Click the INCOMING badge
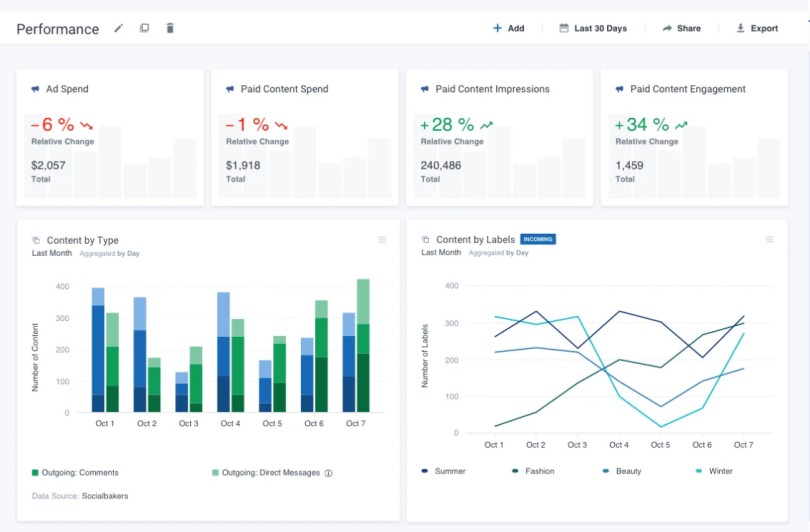The image size is (810, 532). pos(538,240)
